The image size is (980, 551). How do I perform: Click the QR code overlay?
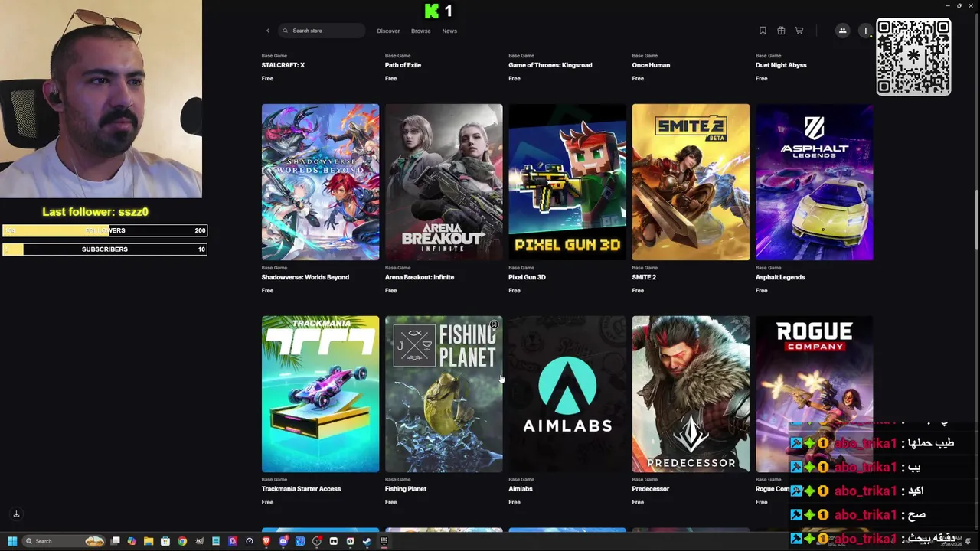click(x=913, y=57)
